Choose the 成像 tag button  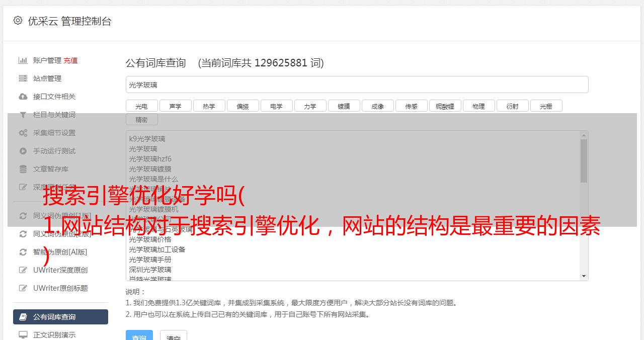click(377, 106)
